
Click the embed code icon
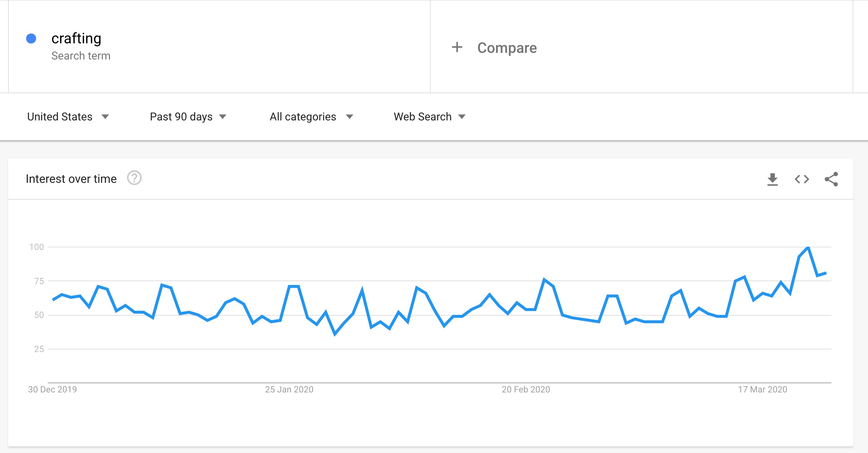802,179
